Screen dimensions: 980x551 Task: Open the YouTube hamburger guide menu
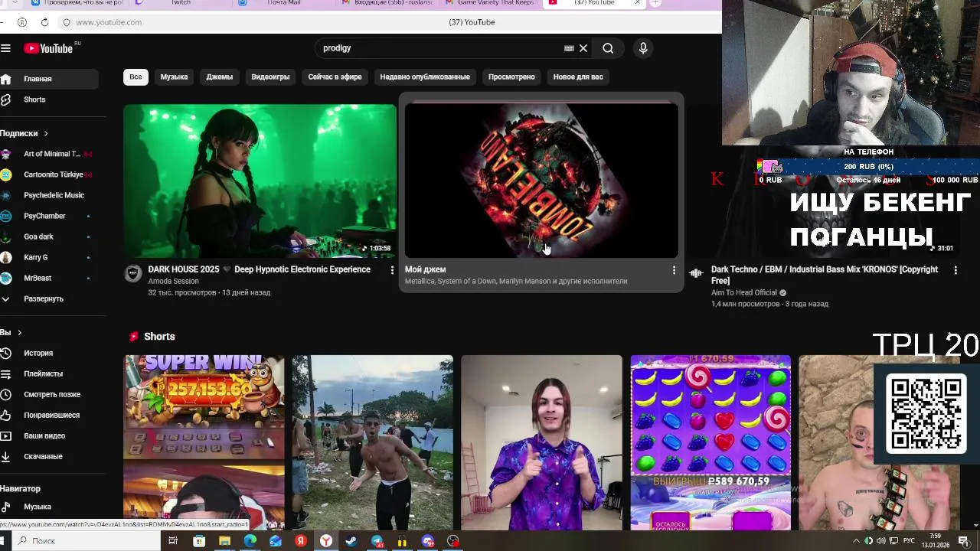coord(5,48)
